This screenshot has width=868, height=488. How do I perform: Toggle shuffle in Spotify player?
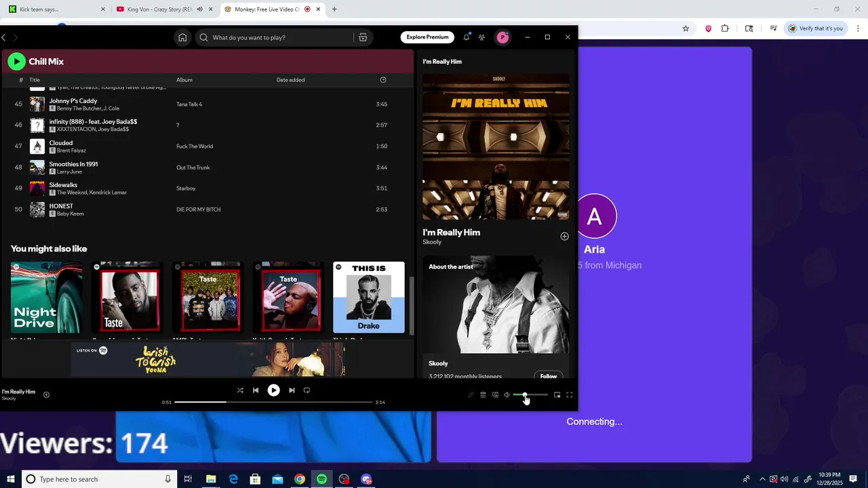pos(239,390)
